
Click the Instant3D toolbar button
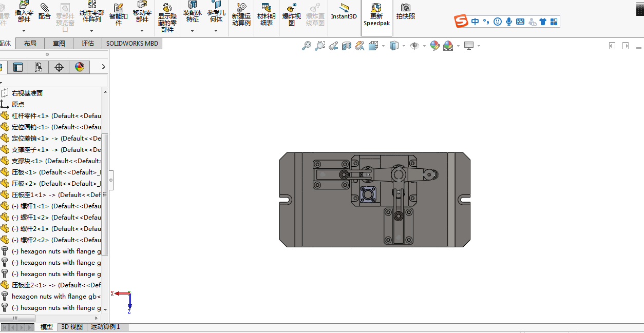coord(344,12)
